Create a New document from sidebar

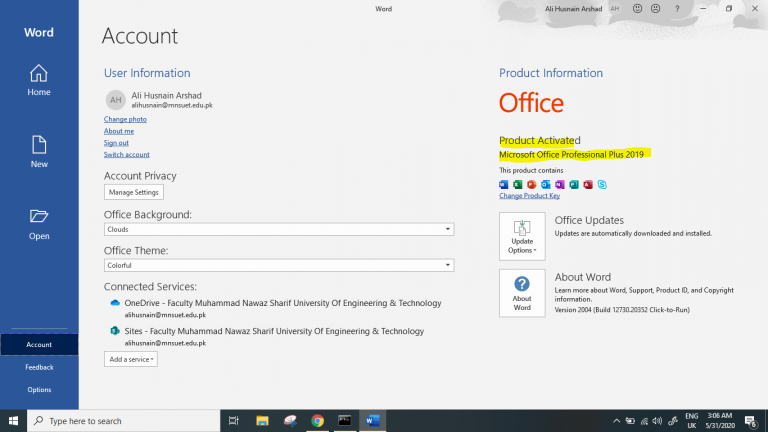(39, 152)
